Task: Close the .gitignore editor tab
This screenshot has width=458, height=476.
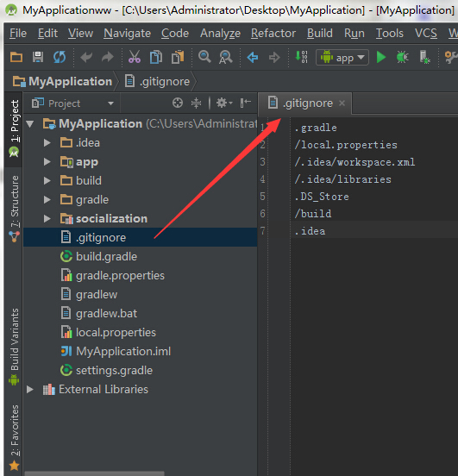Action: coord(342,103)
